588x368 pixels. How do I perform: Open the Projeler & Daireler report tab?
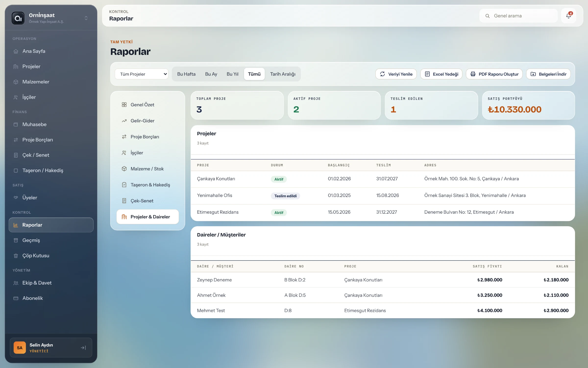coord(148,217)
